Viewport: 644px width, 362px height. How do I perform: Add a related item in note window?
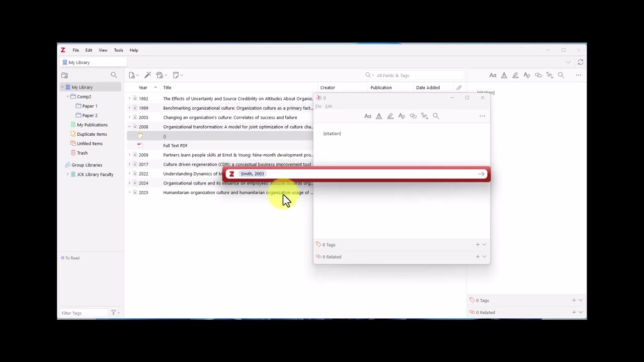pos(477,257)
